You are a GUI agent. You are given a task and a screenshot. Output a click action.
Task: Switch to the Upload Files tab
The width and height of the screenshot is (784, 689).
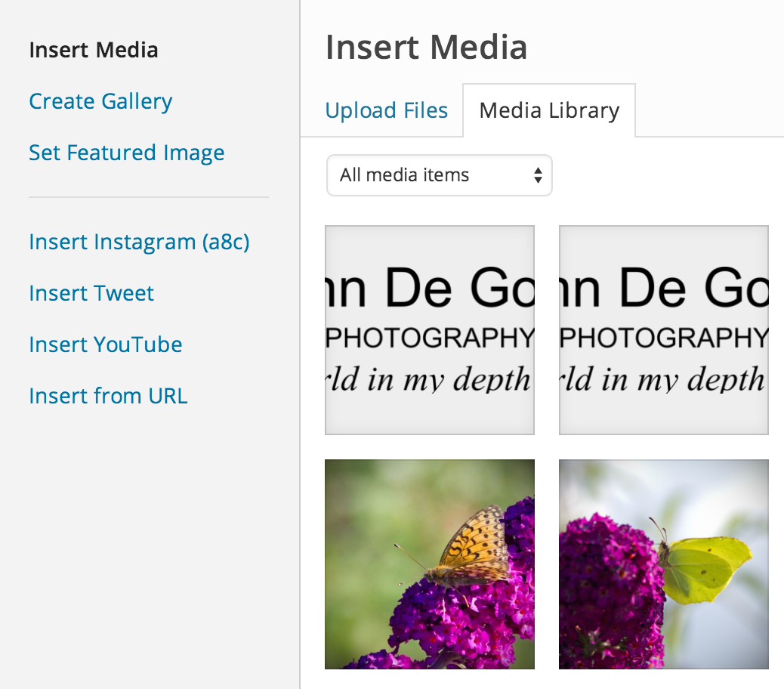pos(386,111)
